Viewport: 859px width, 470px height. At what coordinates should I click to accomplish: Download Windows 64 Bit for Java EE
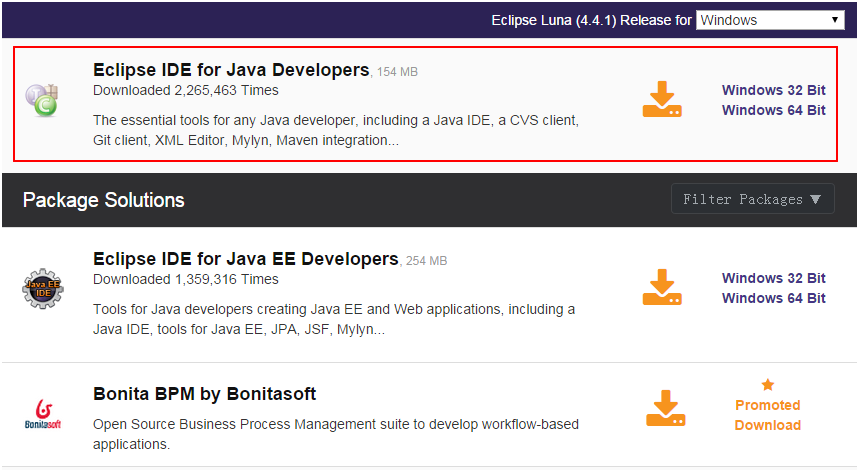coord(773,298)
